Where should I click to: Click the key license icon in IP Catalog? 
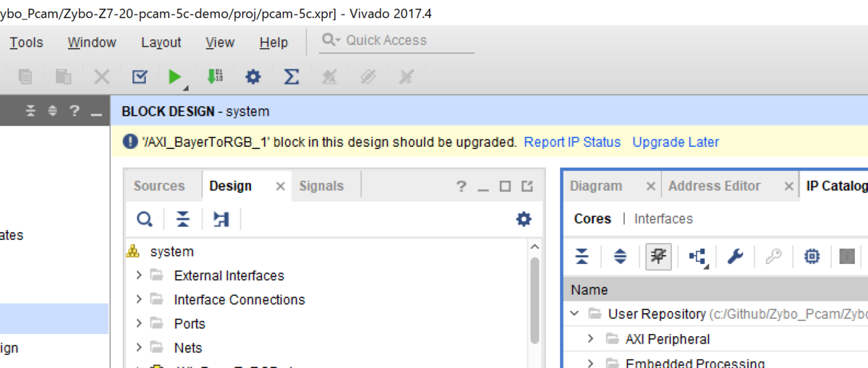click(x=773, y=256)
